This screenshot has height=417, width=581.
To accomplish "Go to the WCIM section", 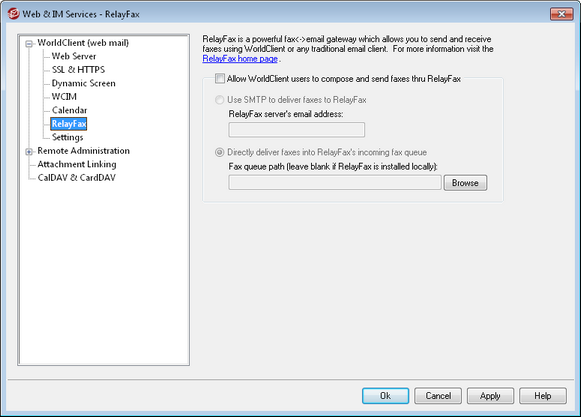I will click(64, 97).
